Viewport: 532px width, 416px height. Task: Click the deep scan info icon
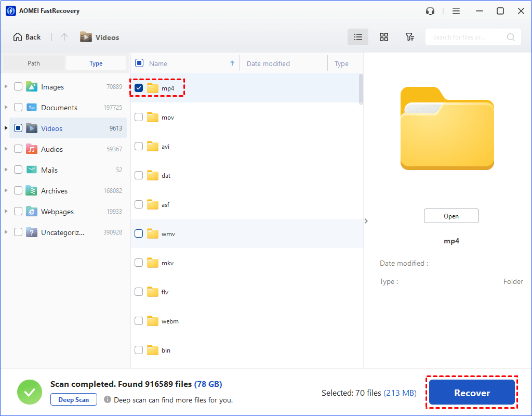tap(108, 400)
